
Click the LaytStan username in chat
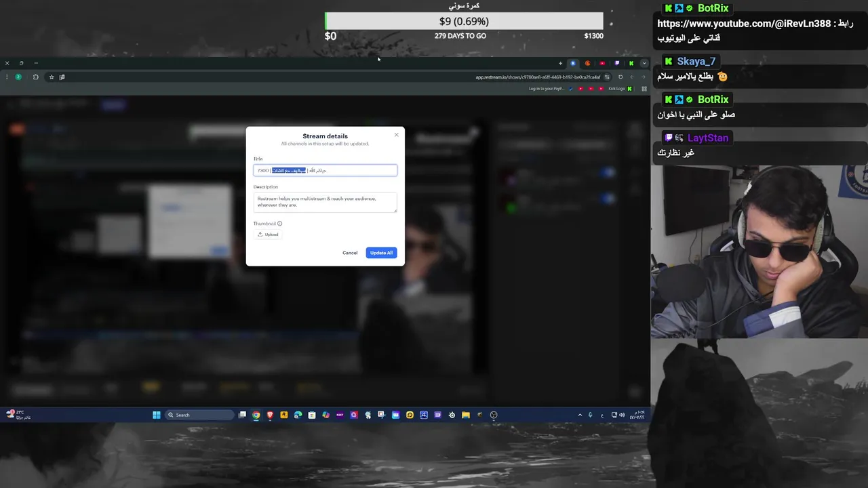(x=708, y=138)
